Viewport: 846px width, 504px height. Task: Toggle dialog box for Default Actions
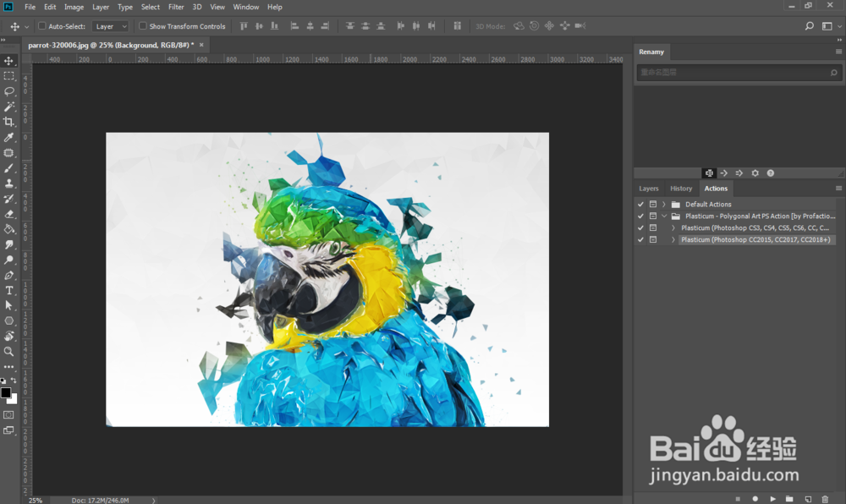pos(653,205)
